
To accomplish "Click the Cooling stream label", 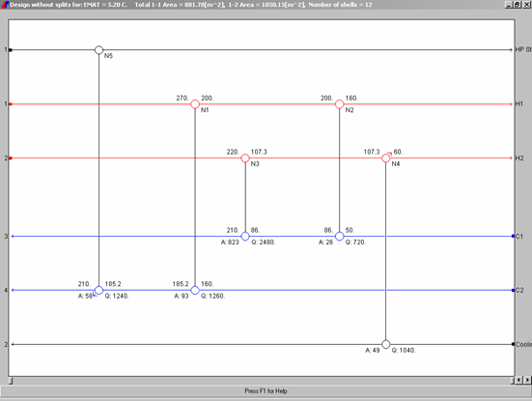I will tap(523, 344).
